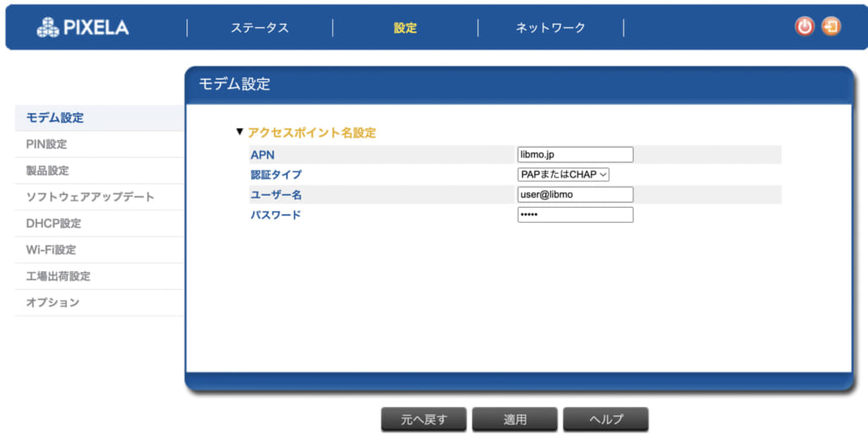Click the orange logout icon

click(x=831, y=26)
